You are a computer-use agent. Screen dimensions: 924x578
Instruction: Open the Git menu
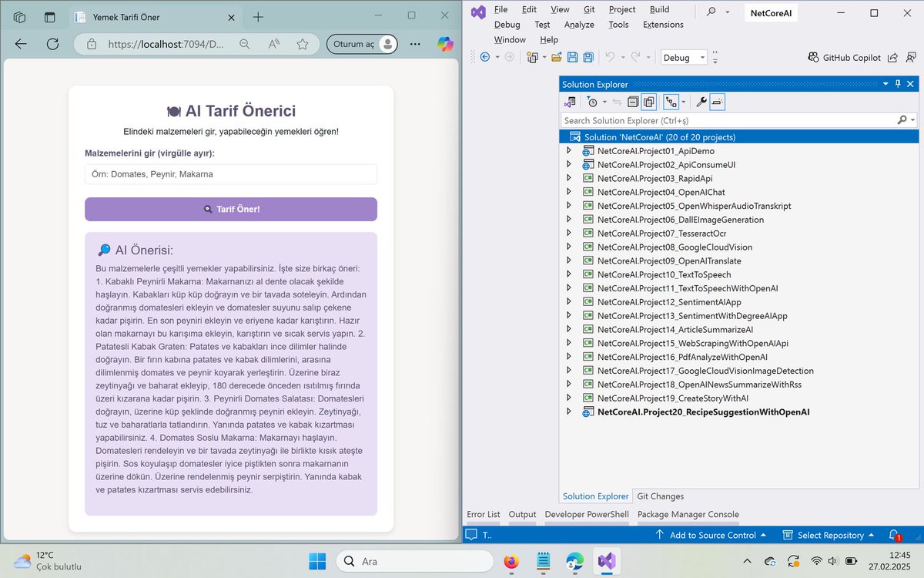point(589,9)
